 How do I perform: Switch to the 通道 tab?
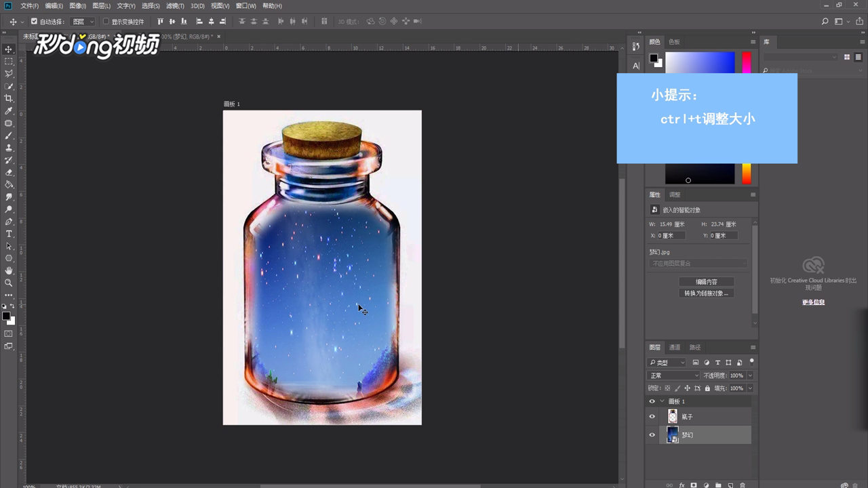point(675,348)
